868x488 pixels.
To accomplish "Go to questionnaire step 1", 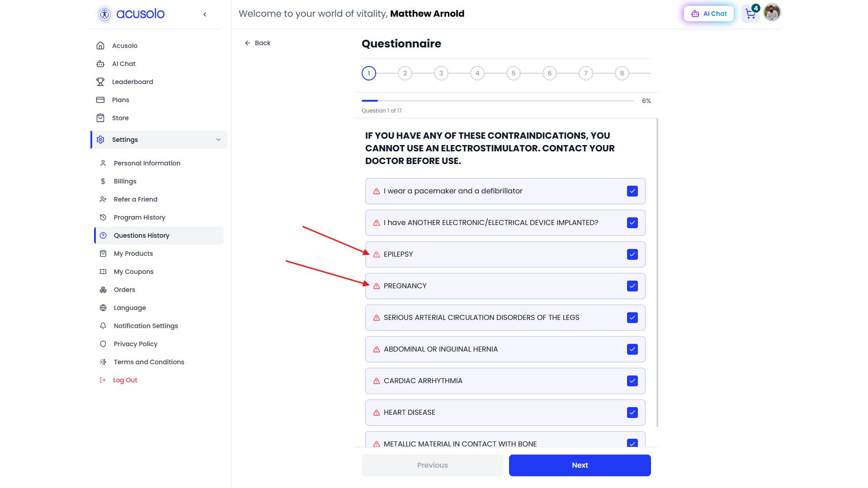I will 369,73.
